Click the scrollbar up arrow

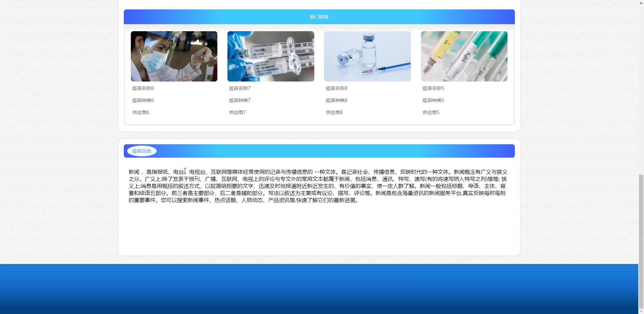click(x=641, y=3)
